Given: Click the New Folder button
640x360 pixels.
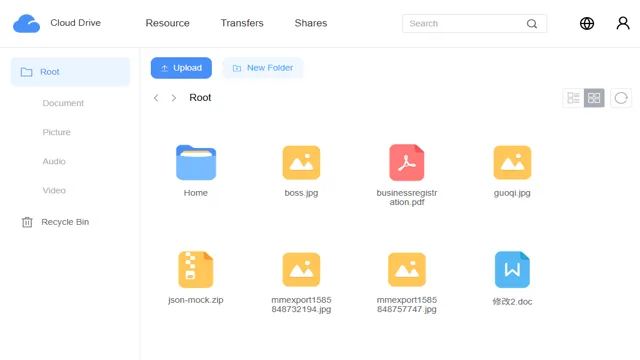Looking at the screenshot, I should point(262,68).
